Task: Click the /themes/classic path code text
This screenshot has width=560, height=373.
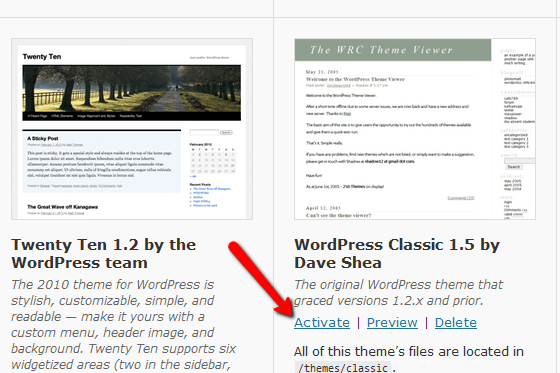Action: point(343,368)
